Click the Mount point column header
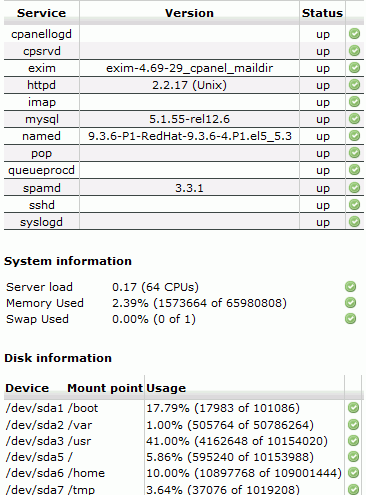Screen dimensions: 366x495 (x=105, y=388)
